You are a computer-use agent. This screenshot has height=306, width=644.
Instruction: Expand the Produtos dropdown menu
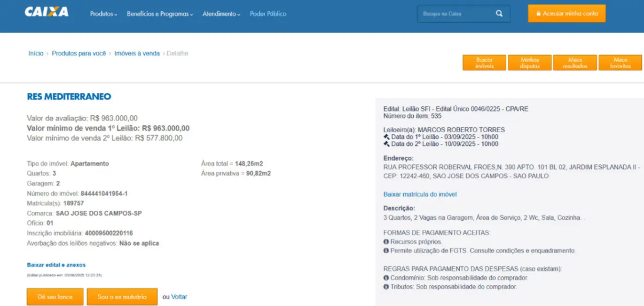pos(103,14)
